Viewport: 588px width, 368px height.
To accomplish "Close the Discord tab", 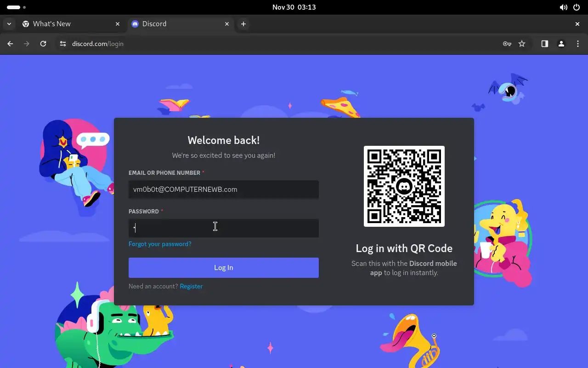I will click(227, 24).
